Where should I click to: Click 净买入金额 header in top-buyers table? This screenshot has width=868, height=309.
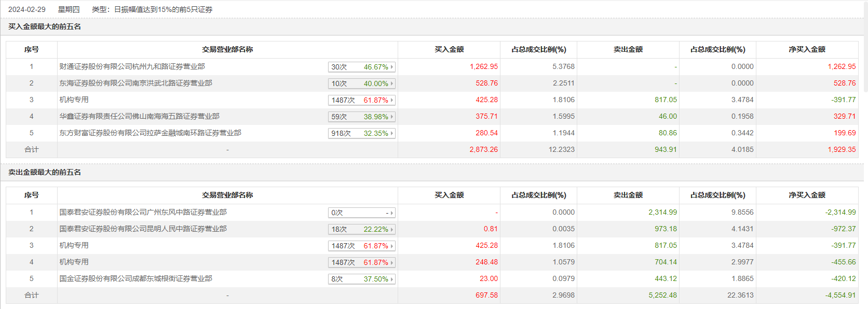point(807,49)
